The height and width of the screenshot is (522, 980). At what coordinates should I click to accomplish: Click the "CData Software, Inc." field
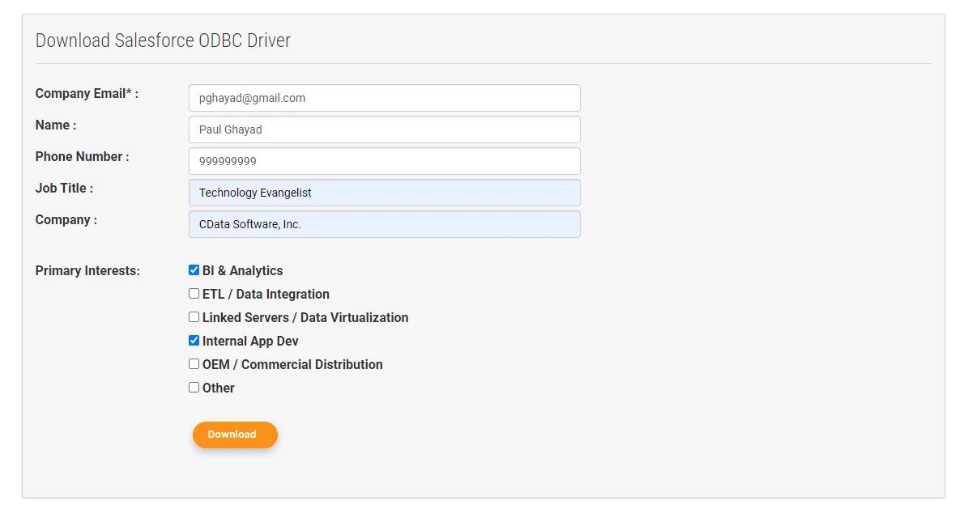384,223
